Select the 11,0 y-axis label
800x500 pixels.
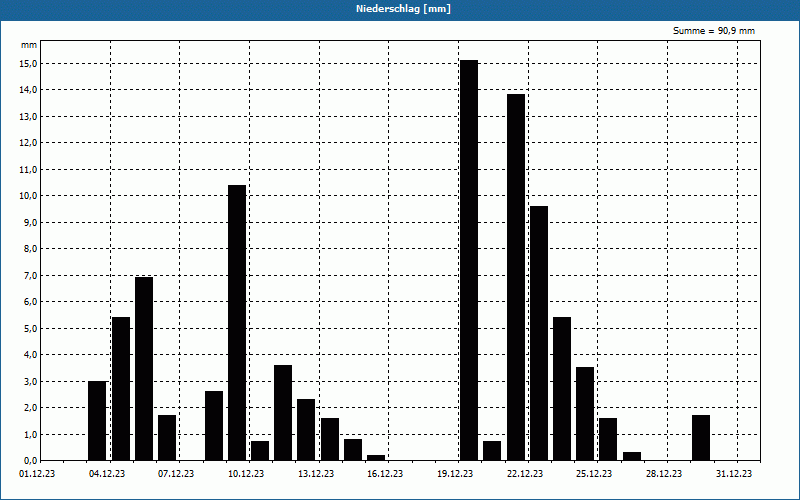coord(28,169)
